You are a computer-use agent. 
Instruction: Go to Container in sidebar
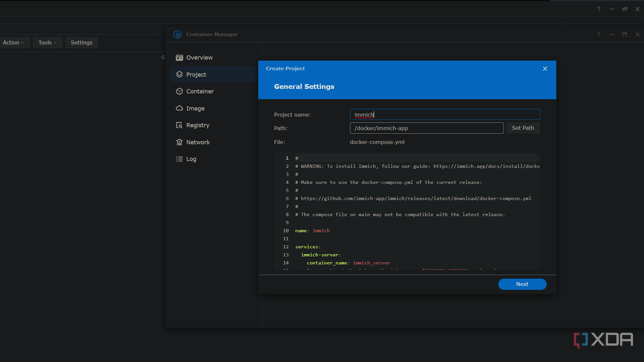pyautogui.click(x=214, y=91)
